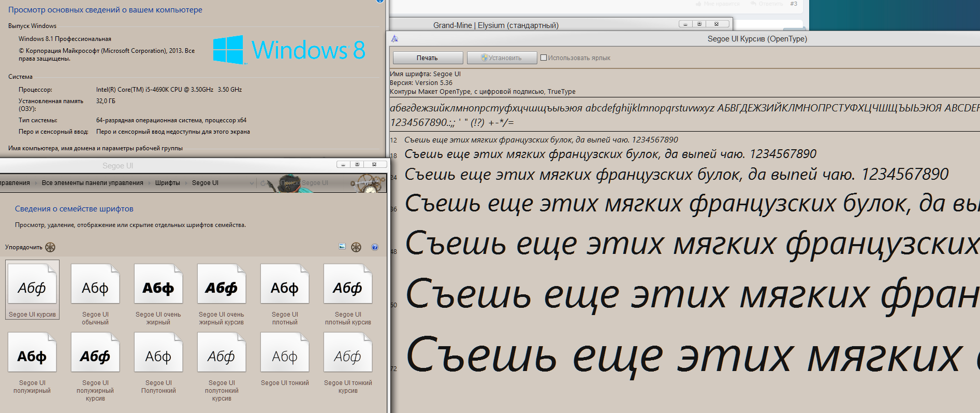Select Segoe UI тонкий курсив font icon
Image resolution: width=980 pixels, height=413 pixels.
point(348,353)
